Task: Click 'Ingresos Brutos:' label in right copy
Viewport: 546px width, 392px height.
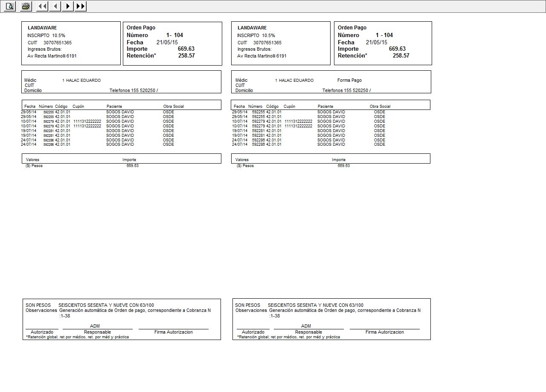Action: pos(254,49)
